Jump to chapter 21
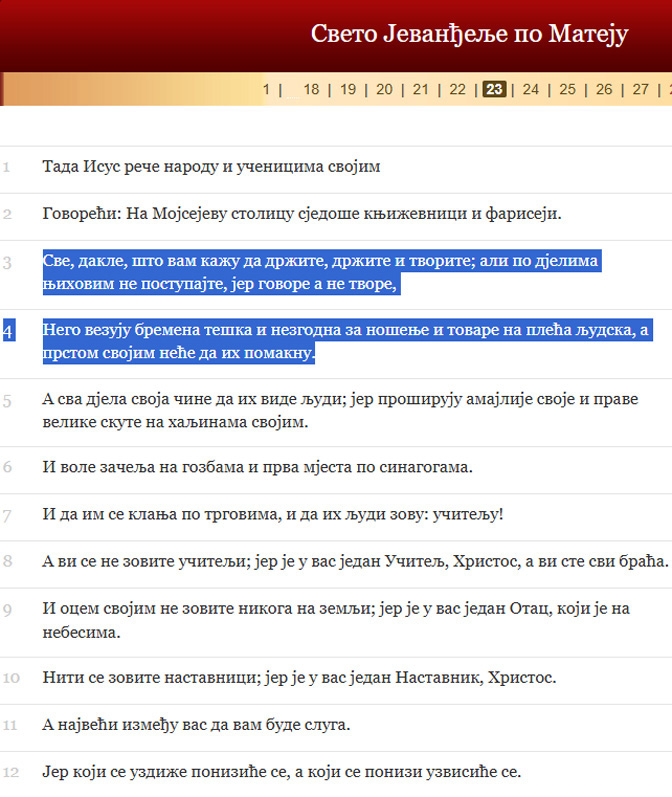This screenshot has width=672, height=797. (421, 89)
